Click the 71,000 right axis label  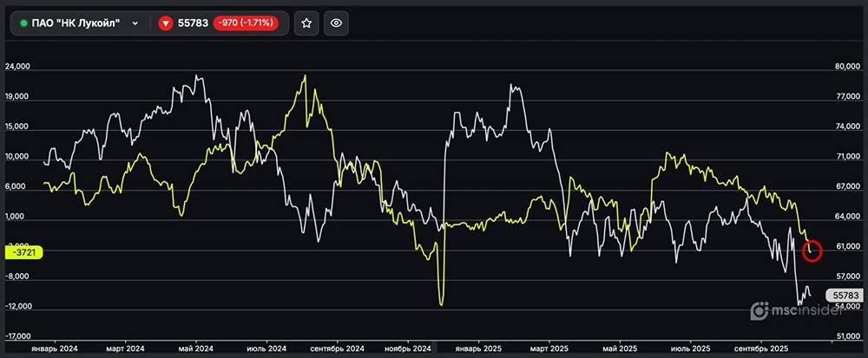click(847, 158)
